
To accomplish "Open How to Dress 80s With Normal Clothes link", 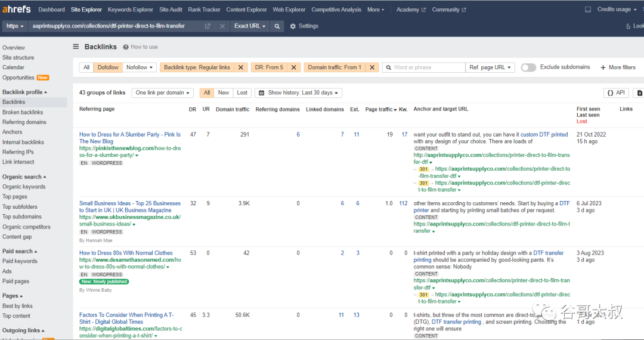I will click(x=126, y=253).
